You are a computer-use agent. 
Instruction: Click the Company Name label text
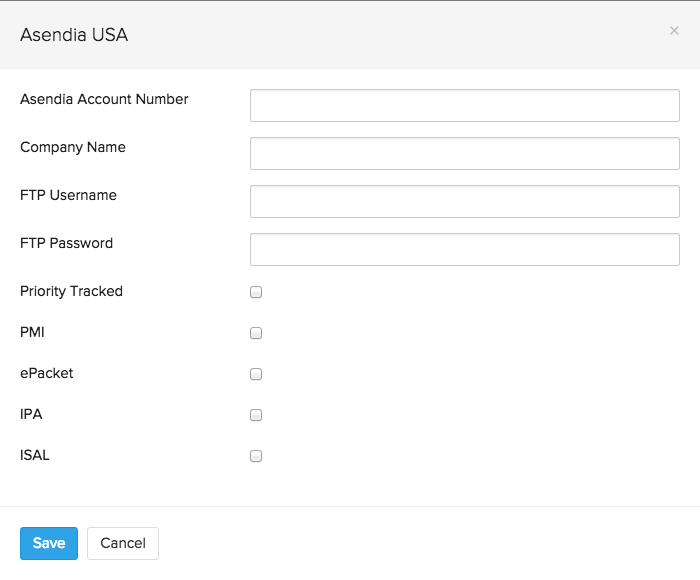click(x=73, y=147)
